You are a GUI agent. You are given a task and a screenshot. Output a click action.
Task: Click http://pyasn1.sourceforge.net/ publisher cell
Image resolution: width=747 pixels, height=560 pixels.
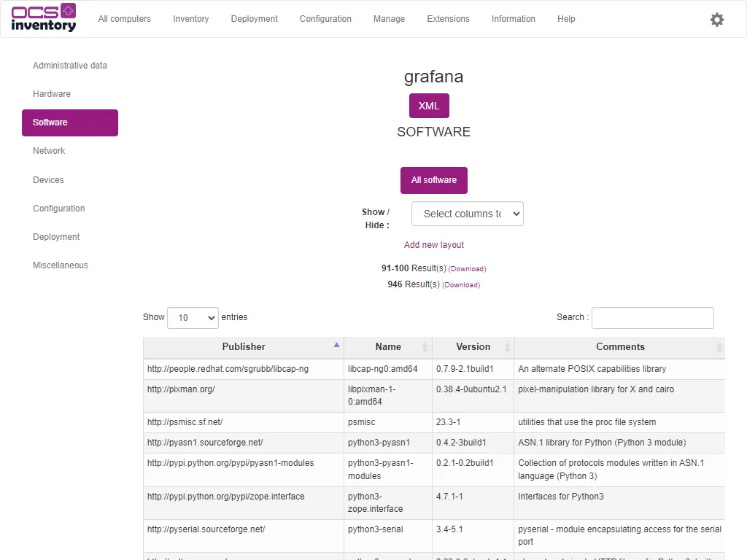pos(244,443)
